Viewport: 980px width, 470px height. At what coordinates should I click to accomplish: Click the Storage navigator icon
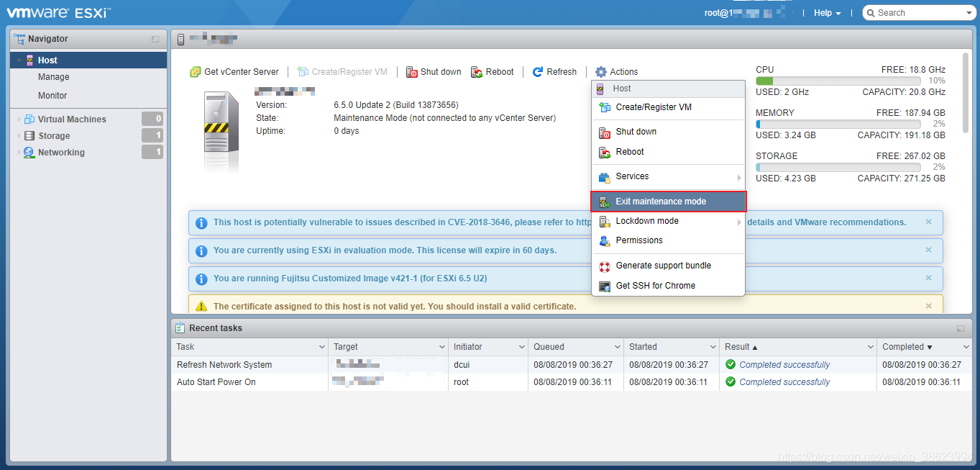click(x=29, y=136)
